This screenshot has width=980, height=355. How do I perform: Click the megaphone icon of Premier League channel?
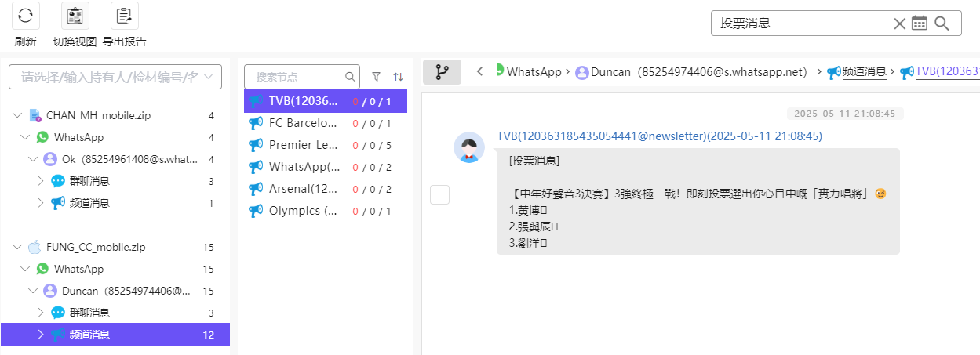tap(256, 145)
